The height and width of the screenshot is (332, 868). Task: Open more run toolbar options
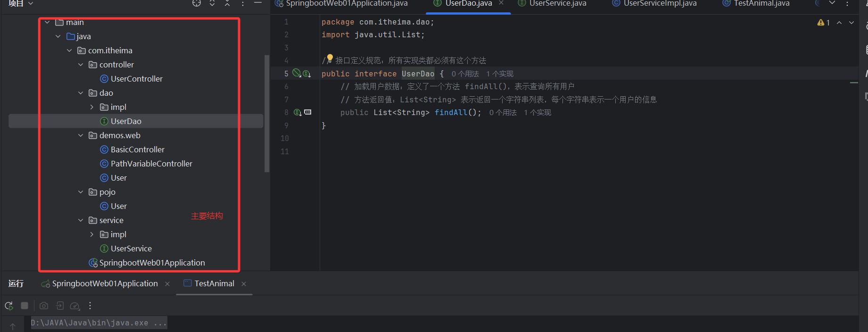tap(90, 306)
